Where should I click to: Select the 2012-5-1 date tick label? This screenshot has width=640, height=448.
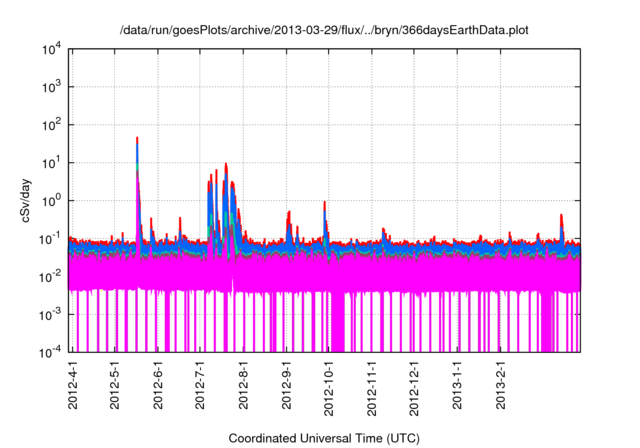(x=116, y=386)
